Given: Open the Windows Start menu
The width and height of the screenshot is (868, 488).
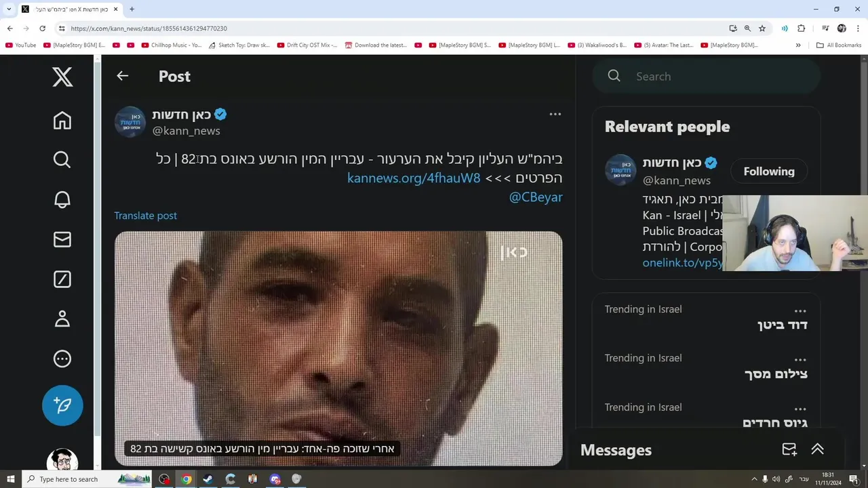Looking at the screenshot, I should [10, 479].
